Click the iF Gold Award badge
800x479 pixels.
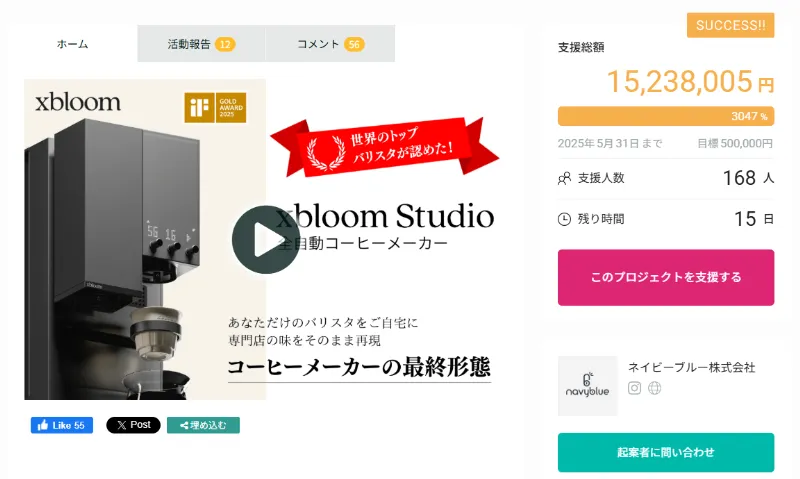click(215, 107)
